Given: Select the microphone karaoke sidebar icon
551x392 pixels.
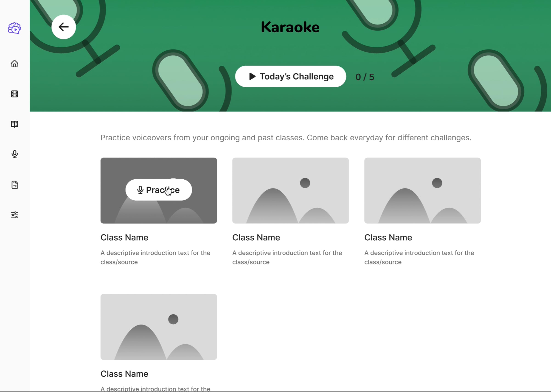Looking at the screenshot, I should (x=14, y=154).
